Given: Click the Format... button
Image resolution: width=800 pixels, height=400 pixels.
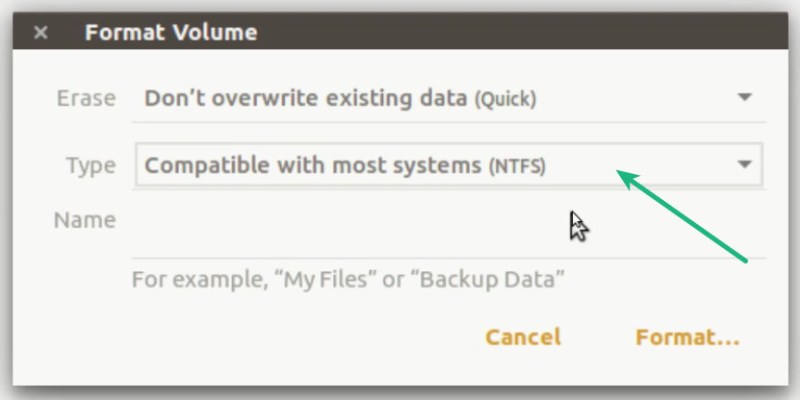Looking at the screenshot, I should pos(687,337).
